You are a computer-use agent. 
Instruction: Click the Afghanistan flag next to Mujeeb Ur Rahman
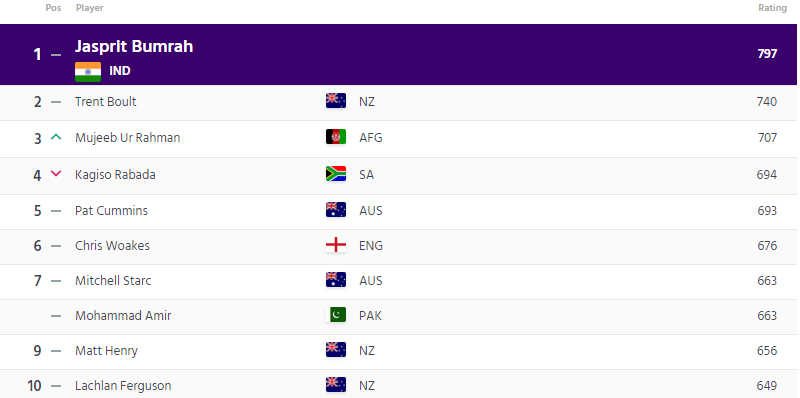(x=336, y=137)
